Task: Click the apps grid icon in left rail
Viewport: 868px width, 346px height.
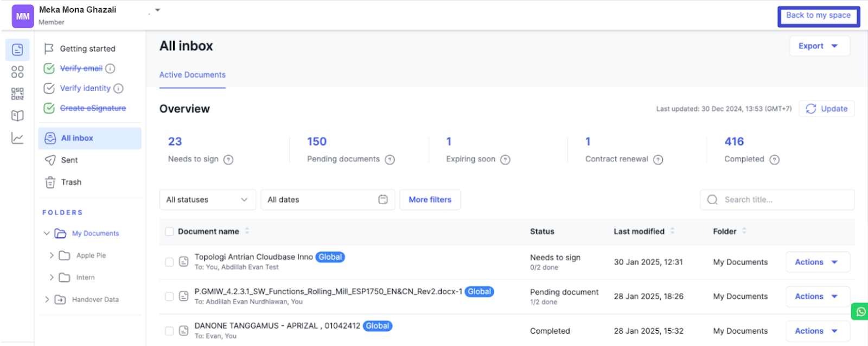Action: click(x=17, y=72)
